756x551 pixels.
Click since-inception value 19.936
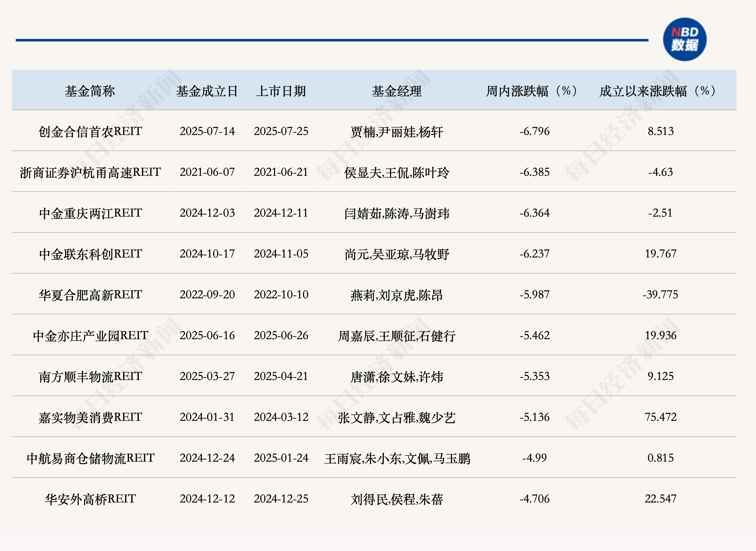(660, 336)
